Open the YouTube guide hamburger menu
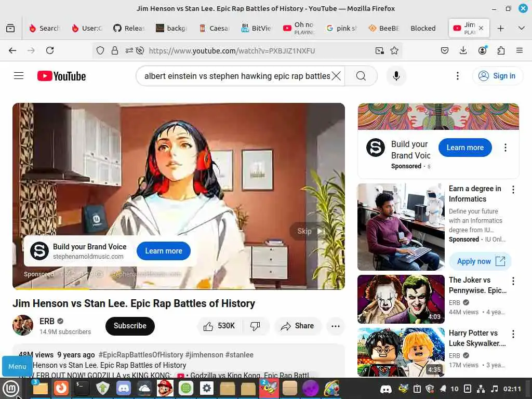Image resolution: width=532 pixels, height=399 pixels. 19,76
